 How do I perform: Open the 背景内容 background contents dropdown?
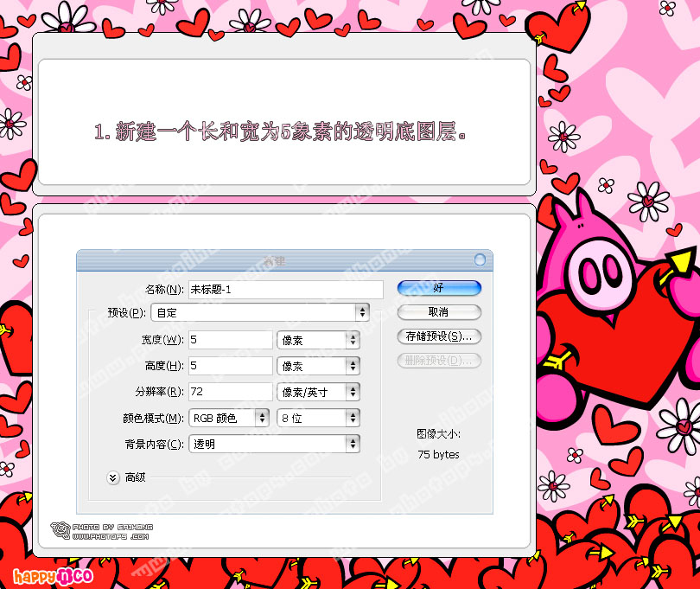(273, 444)
